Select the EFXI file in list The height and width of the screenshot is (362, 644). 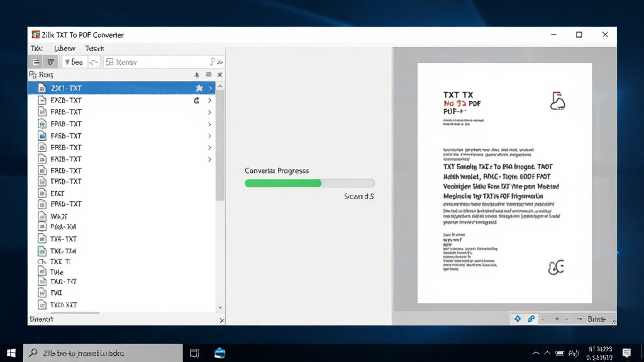coord(121,193)
